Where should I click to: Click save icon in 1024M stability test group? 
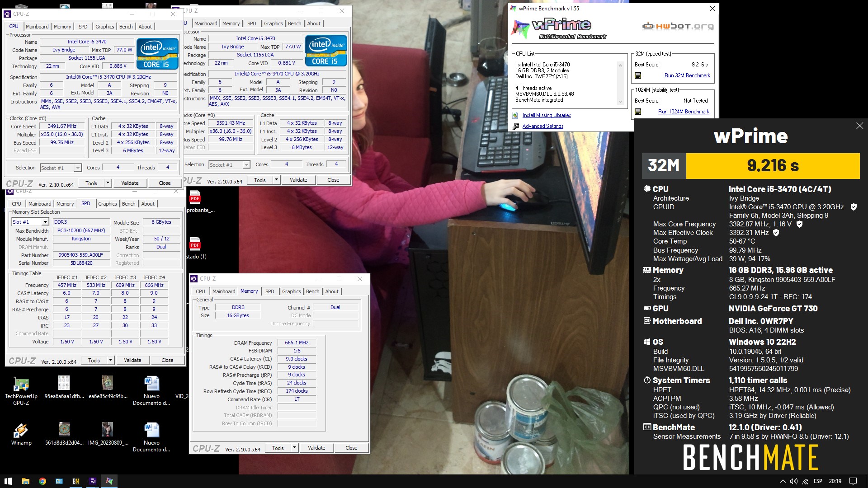tap(638, 112)
